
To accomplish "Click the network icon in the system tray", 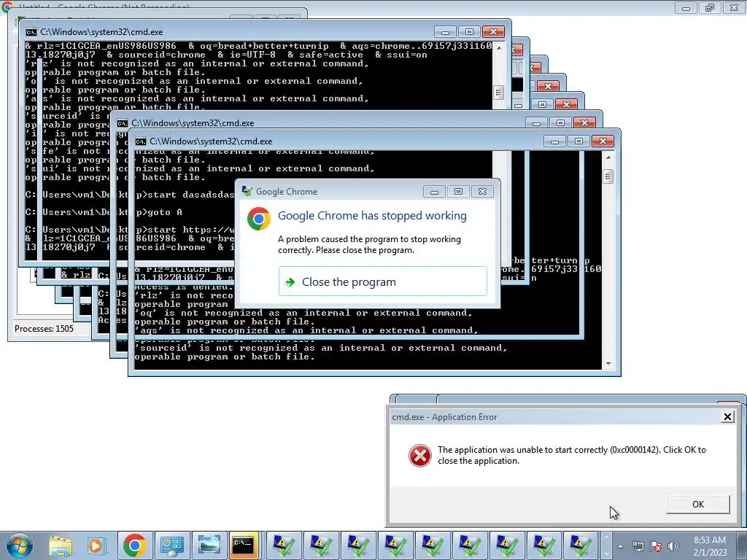I will (638, 546).
